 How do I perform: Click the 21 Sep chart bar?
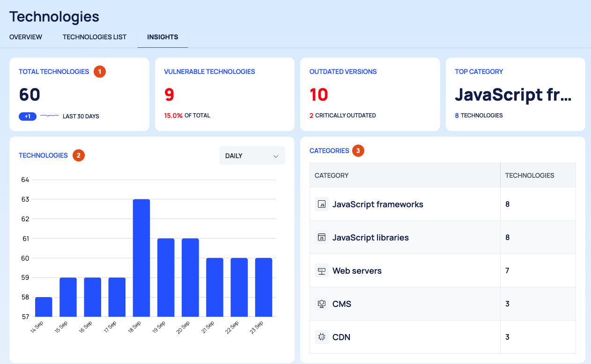pyautogui.click(x=214, y=287)
